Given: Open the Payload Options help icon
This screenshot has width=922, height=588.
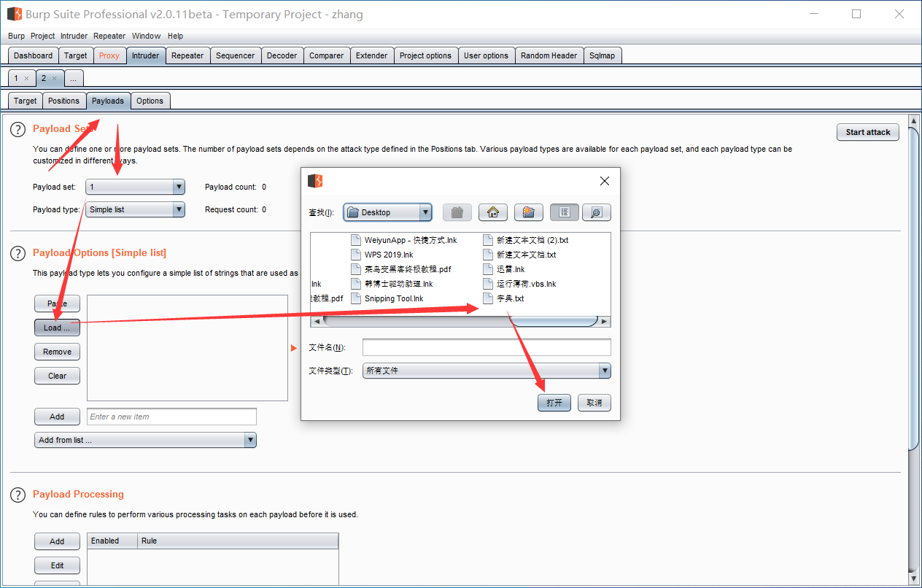Looking at the screenshot, I should [18, 253].
